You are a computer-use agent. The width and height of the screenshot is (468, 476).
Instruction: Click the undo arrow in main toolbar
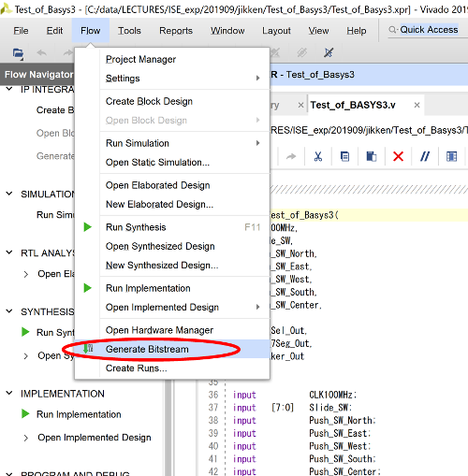[x=41, y=53]
